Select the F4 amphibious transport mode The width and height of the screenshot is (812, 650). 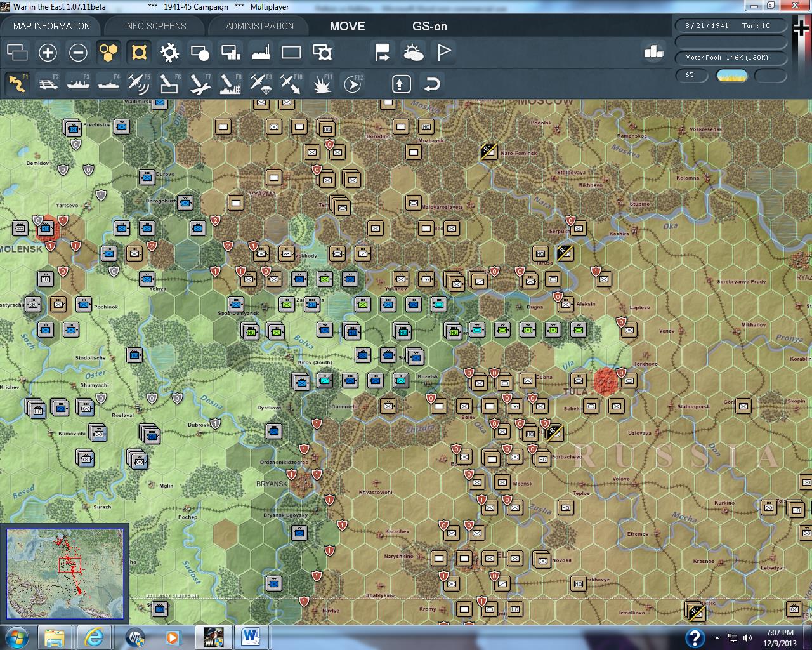coord(108,84)
